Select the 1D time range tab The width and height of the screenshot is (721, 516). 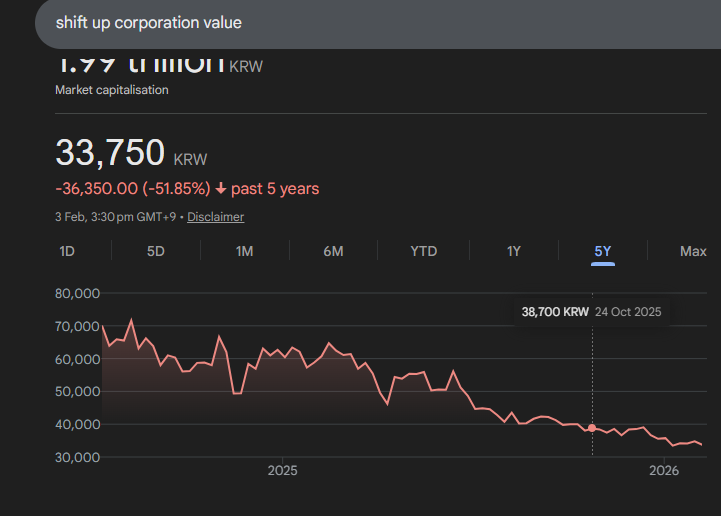[x=67, y=251]
